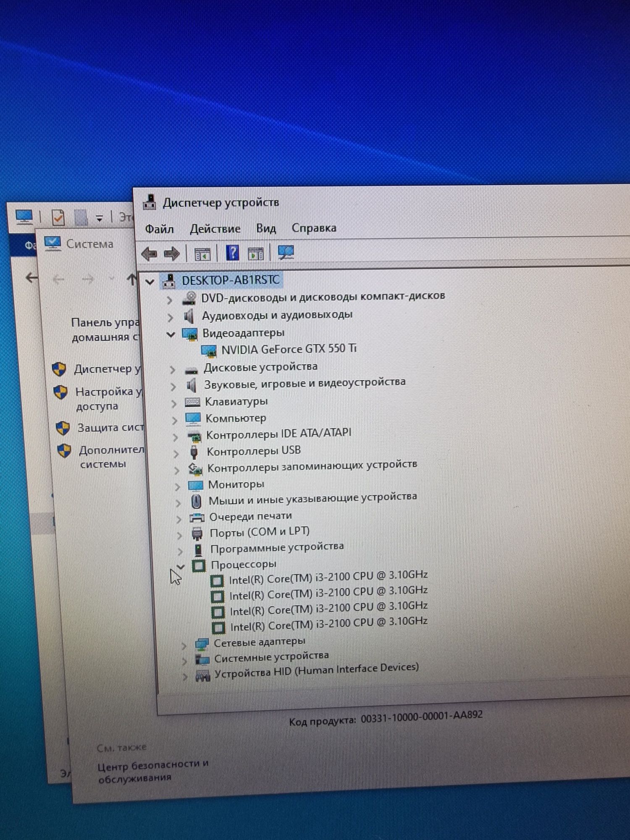The image size is (630, 840).
Task: Click the speaker icon beside Аудиовходы и аудиовыходы
Action: 189,316
